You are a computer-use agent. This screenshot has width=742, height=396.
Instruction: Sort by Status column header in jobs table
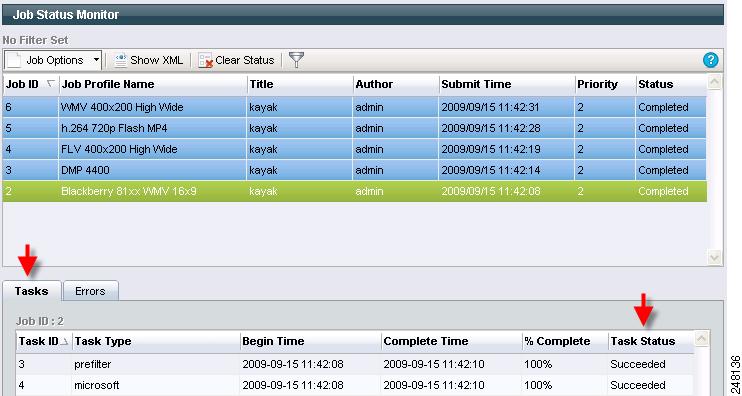point(671,84)
